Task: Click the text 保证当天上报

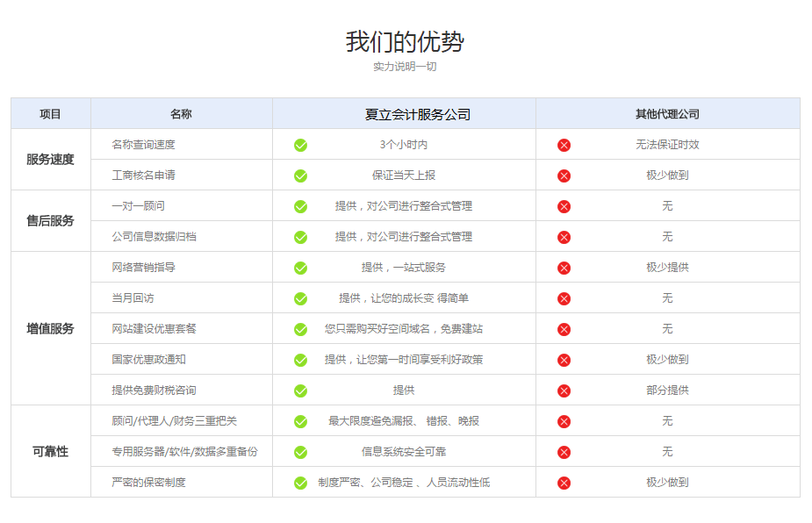Action: pyautogui.click(x=404, y=176)
